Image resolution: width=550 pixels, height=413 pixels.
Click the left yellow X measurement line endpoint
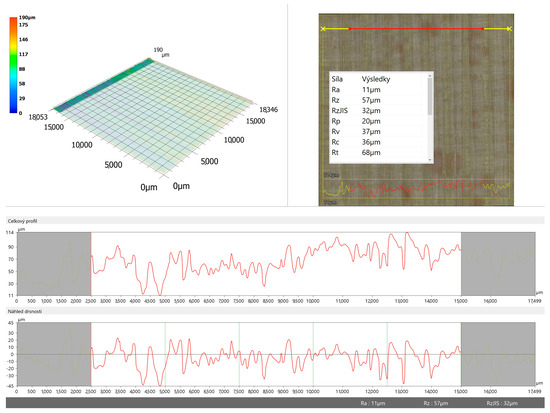click(323, 29)
